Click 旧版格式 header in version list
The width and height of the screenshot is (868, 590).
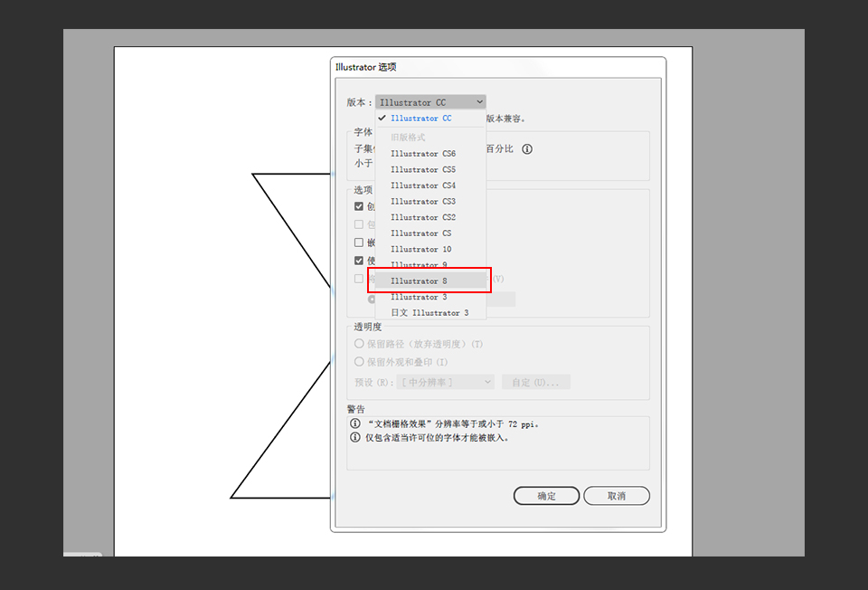(x=408, y=138)
